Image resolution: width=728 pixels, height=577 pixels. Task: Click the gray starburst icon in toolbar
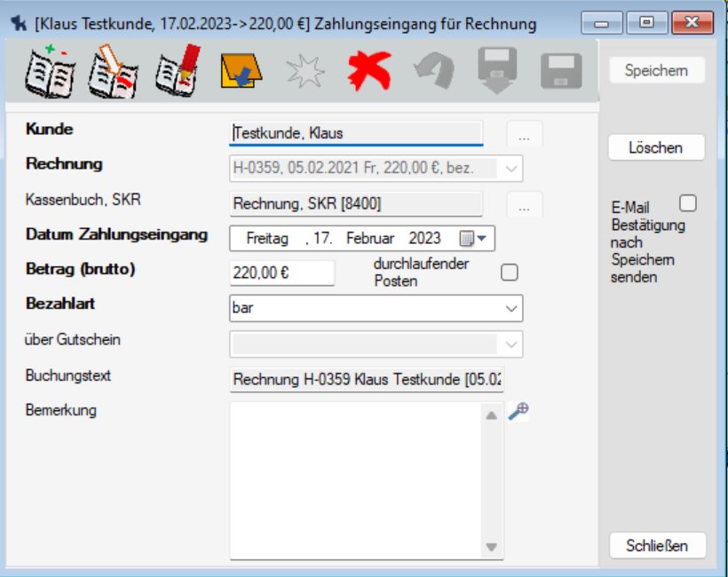pyautogui.click(x=305, y=72)
